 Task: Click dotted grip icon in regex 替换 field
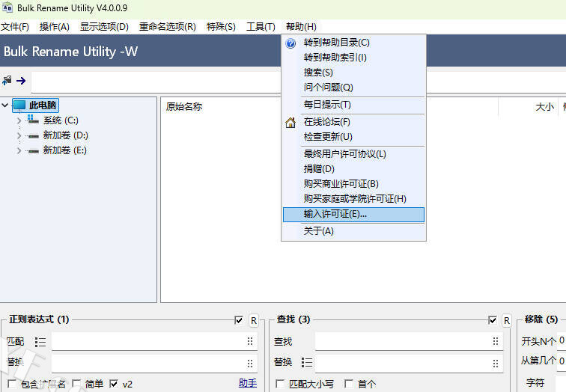pyautogui.click(x=250, y=364)
